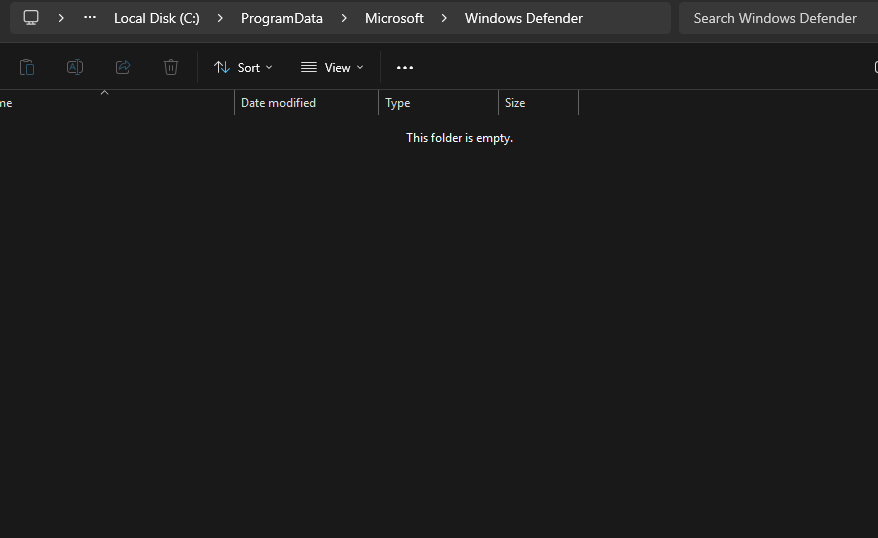The image size is (878, 538).
Task: Sort by Date modified column header
Action: tap(306, 103)
